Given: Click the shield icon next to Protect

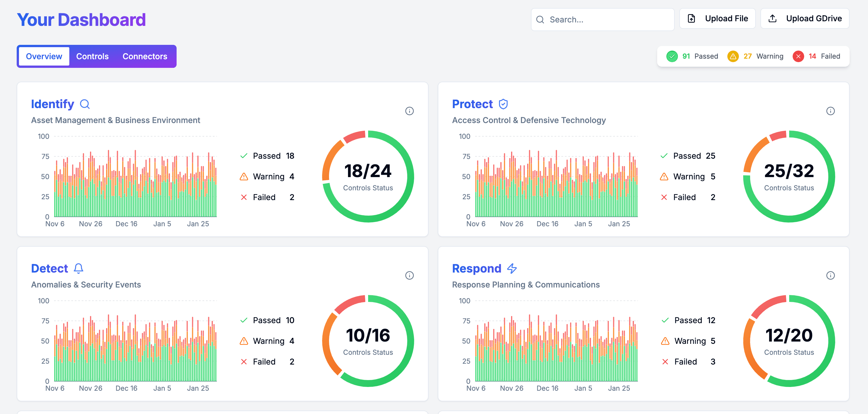Looking at the screenshot, I should [x=503, y=104].
